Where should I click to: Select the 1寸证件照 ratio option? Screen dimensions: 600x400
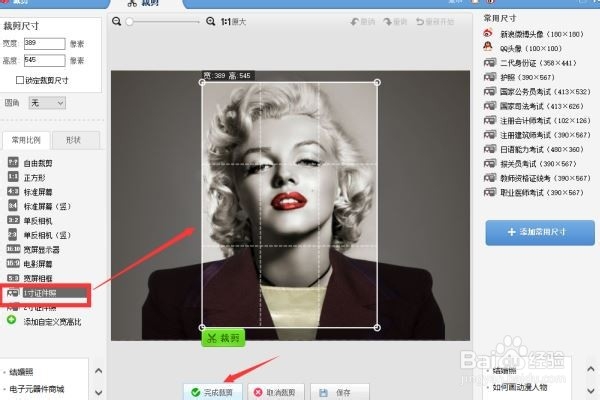point(45,294)
